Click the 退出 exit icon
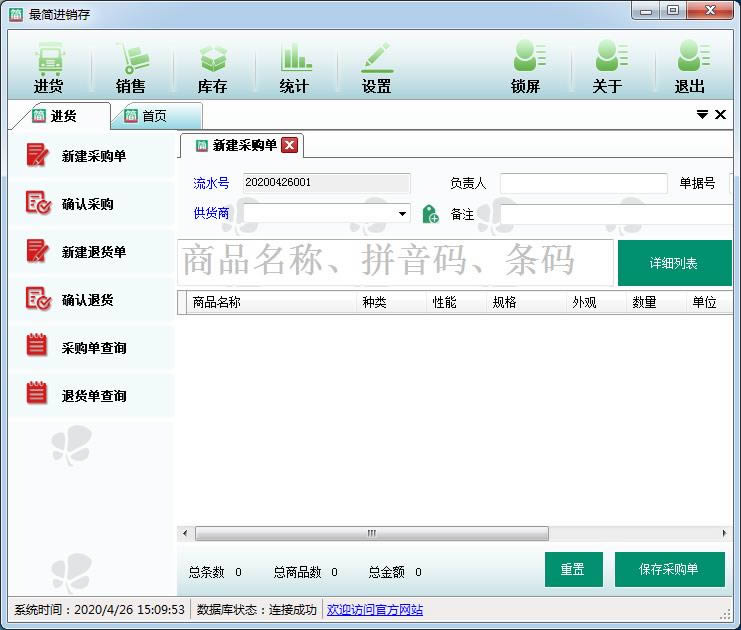Screen dimensions: 741x630 pos(690,68)
